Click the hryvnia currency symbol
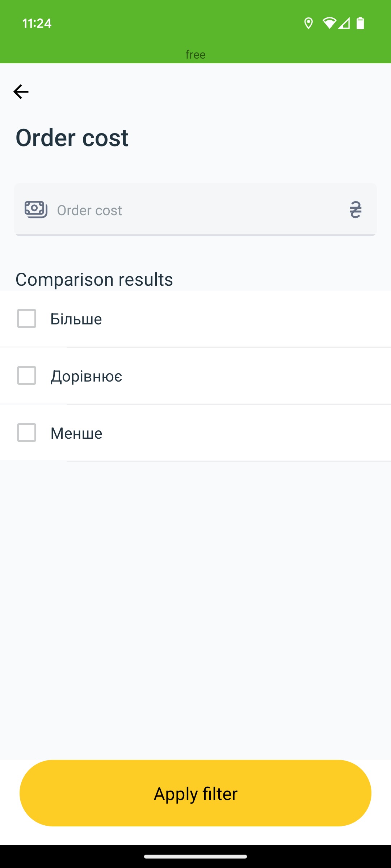Image resolution: width=391 pixels, height=868 pixels. pyautogui.click(x=356, y=210)
